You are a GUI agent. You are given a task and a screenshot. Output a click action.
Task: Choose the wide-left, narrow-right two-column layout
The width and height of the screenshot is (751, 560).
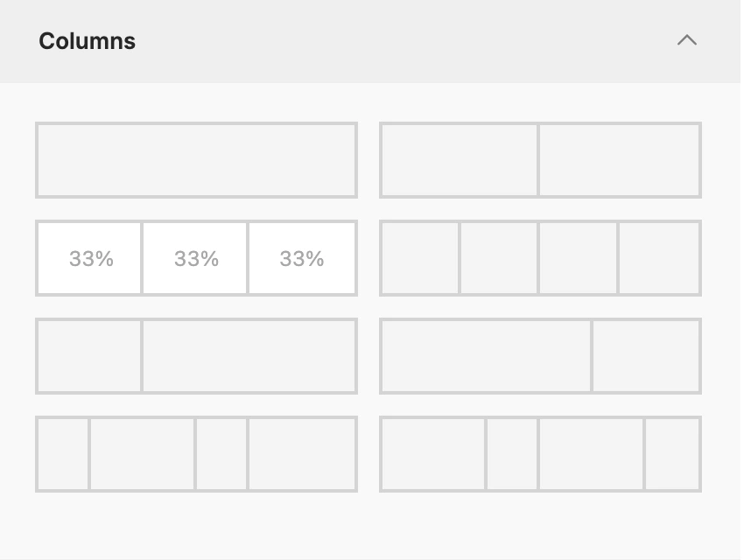coord(540,356)
